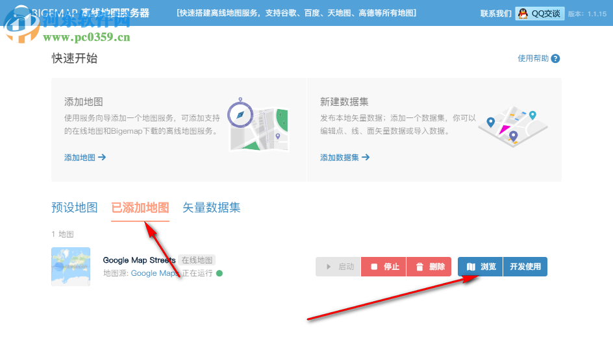The image size is (613, 364).
Task: Click the green running status dot
Action: [219, 273]
